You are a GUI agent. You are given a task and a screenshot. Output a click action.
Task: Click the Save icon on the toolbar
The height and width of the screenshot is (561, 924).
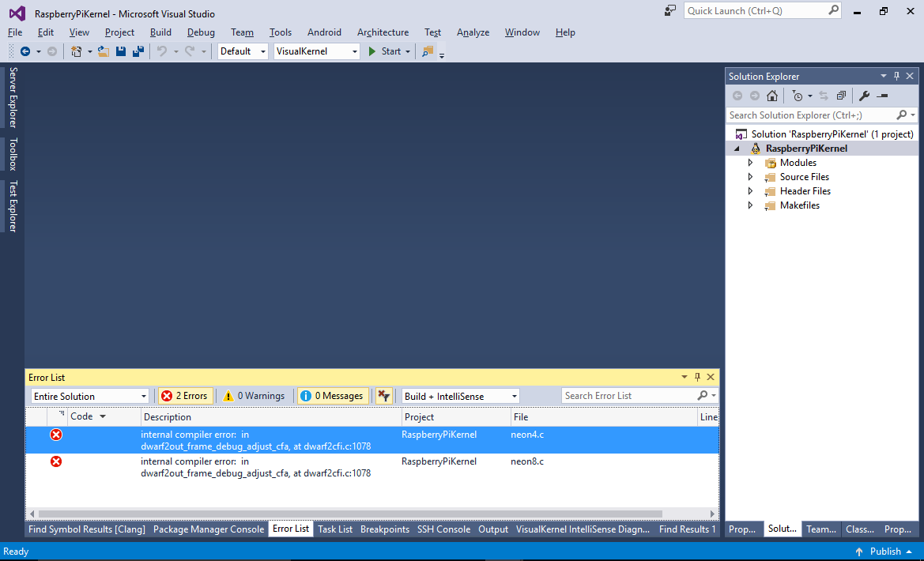click(x=120, y=51)
